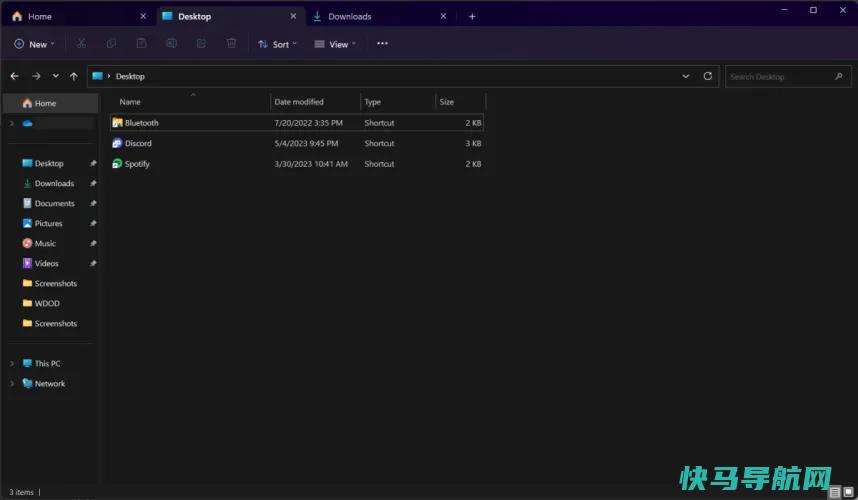Click the date 3/30/2023 10:41 AM
This screenshot has height=500, width=858.
click(311, 164)
